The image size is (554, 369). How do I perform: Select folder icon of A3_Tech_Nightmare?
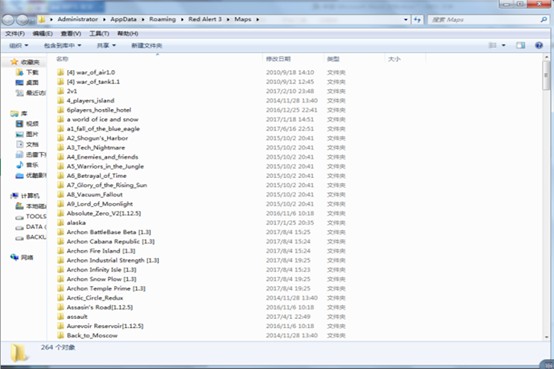[61, 147]
